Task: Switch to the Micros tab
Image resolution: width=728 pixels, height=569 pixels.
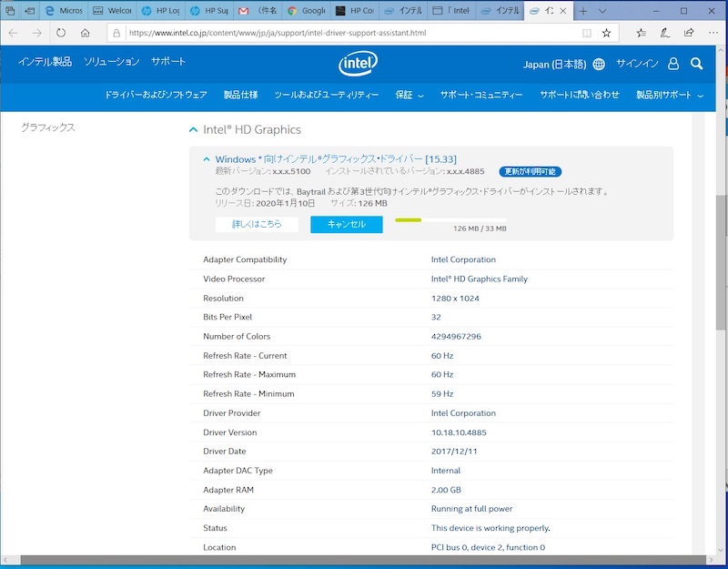Action: tap(62, 11)
